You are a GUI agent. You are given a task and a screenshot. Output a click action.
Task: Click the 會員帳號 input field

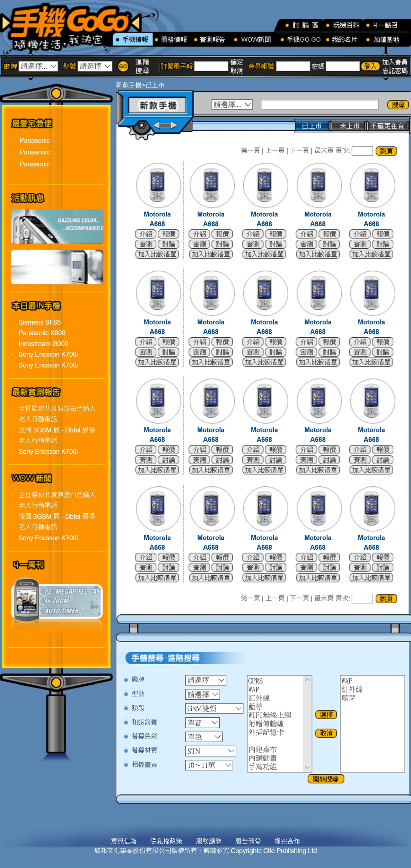[x=293, y=66]
